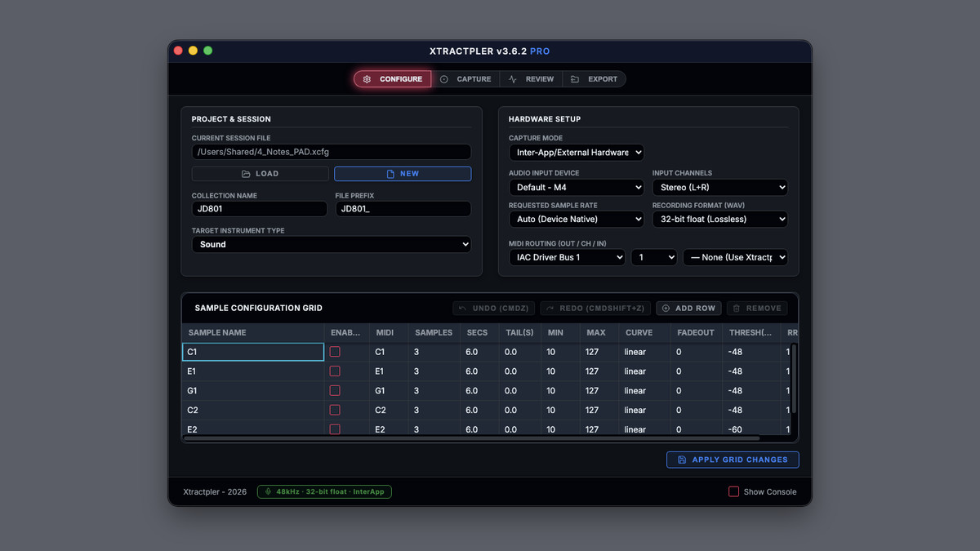The image size is (980, 551).
Task: Click the gear icon on the Configure tab
Action: click(366, 79)
